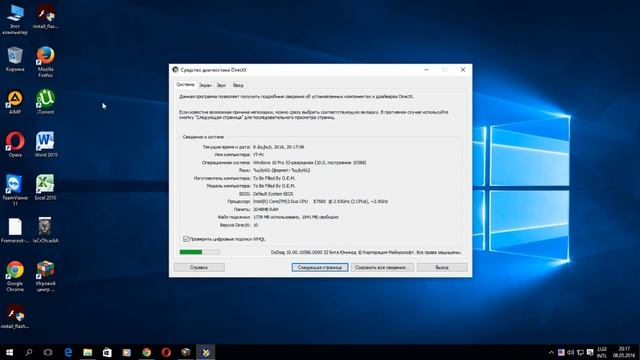Launch Mozilla Firefox from the desktop
The width and height of the screenshot is (640, 360).
pos(45,62)
